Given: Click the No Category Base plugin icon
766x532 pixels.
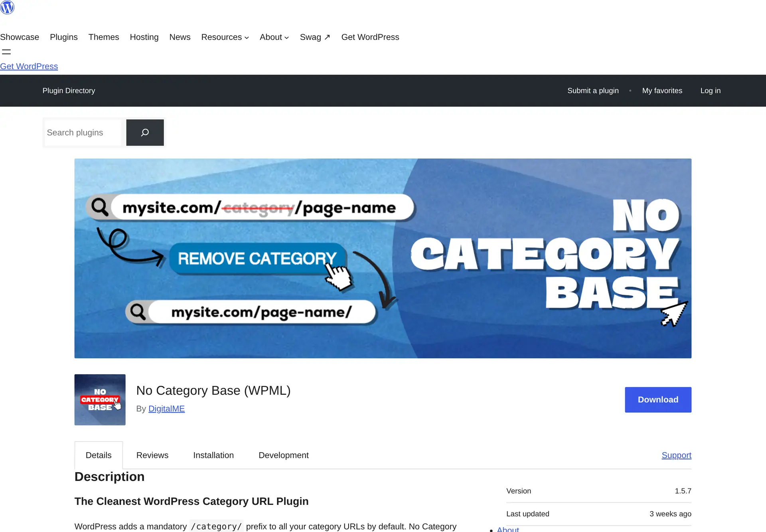Looking at the screenshot, I should pos(100,399).
